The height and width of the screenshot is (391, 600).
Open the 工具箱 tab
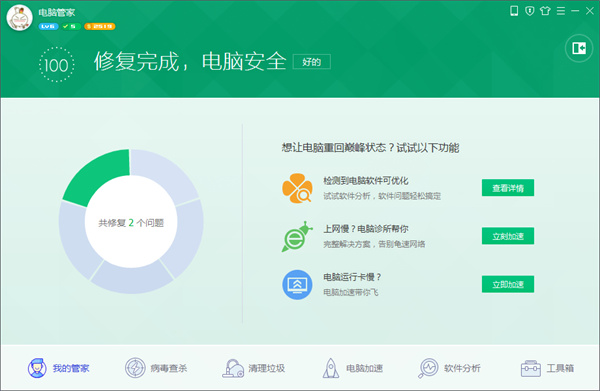click(x=547, y=368)
